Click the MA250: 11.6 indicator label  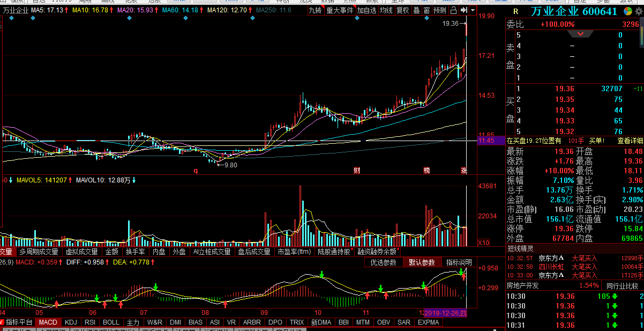click(274, 10)
